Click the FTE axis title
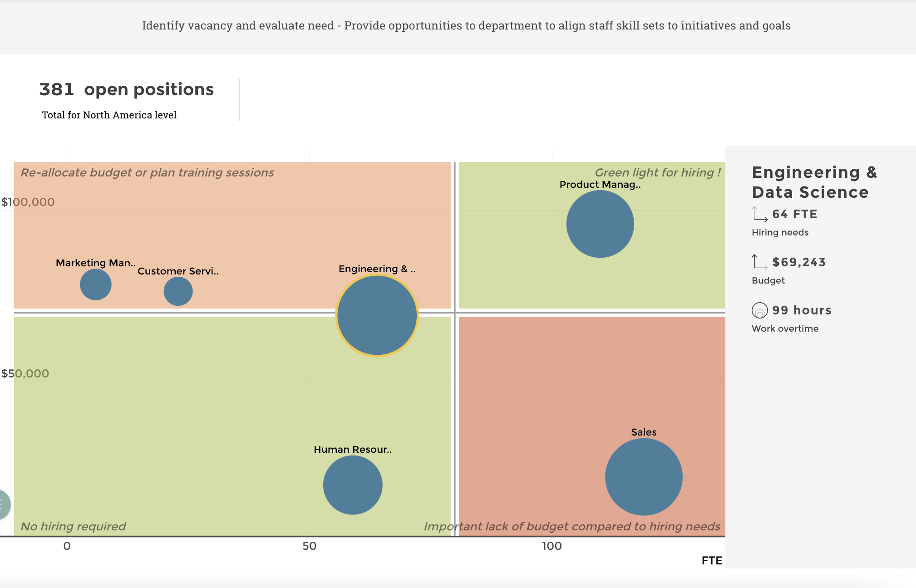916x588 pixels. pyautogui.click(x=711, y=561)
